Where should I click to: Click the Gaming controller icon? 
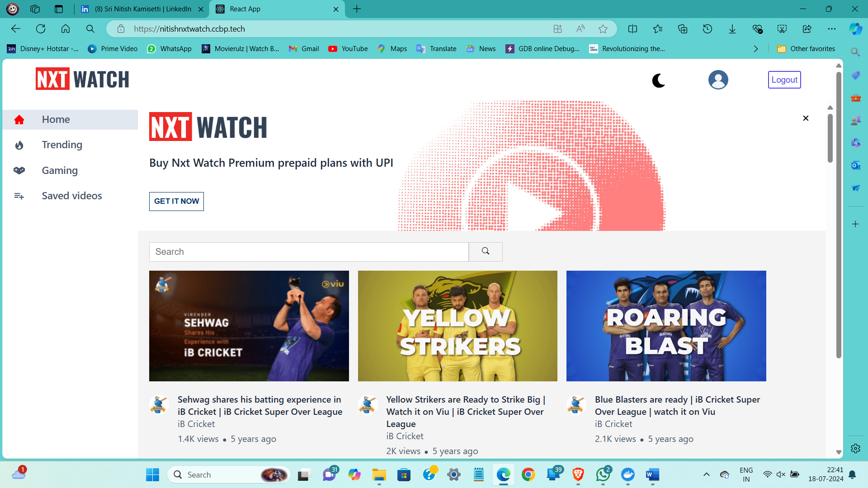pyautogui.click(x=19, y=170)
